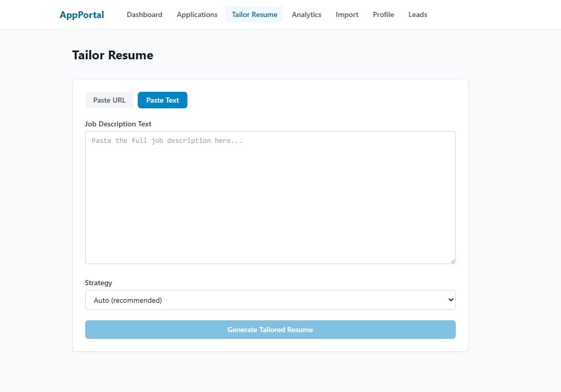
Task: Click the AppPortal logo
Action: click(x=82, y=14)
